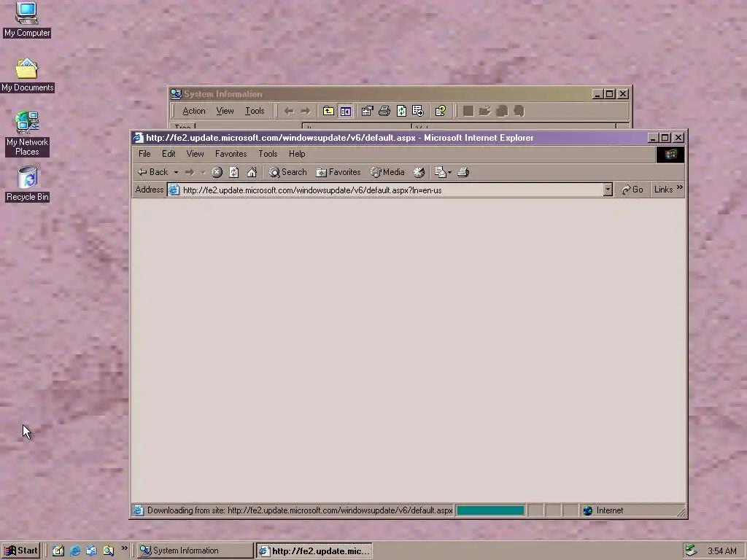Maximize the Internet Explorer window

coord(665,138)
